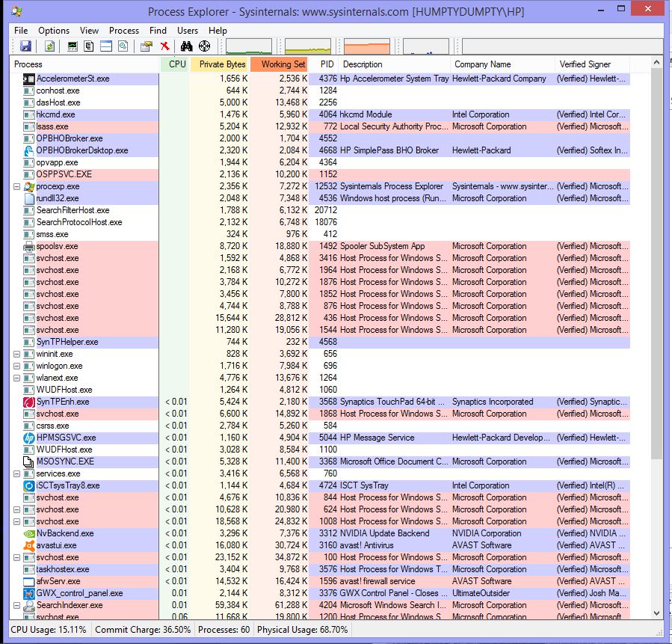672x644 pixels.
Task: Select the OSPPSVC.EXE process row
Action: 321,174
